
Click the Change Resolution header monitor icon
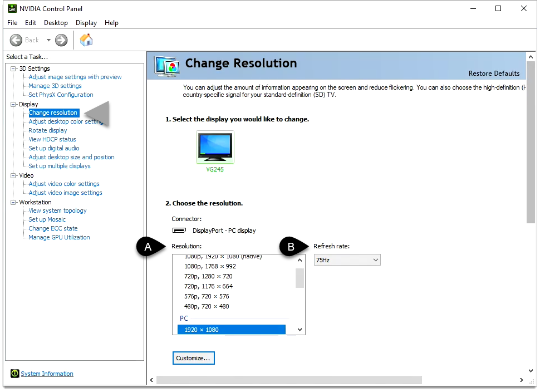point(166,66)
